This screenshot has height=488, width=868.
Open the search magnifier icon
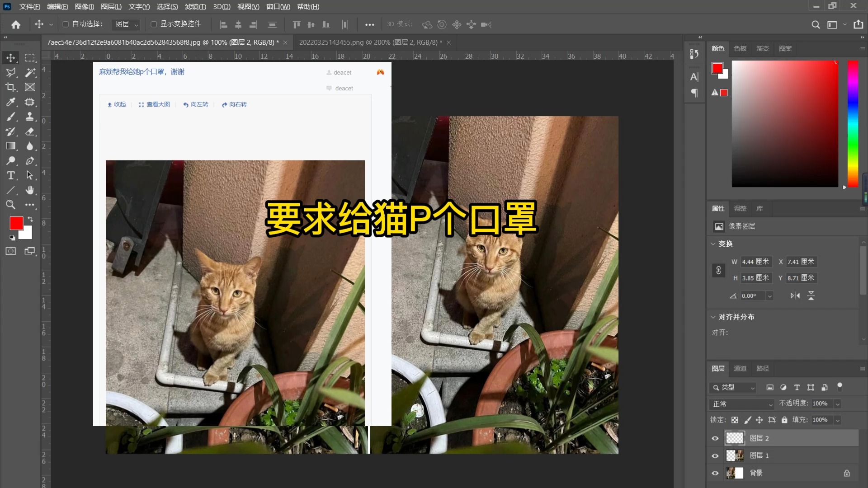[x=816, y=24]
